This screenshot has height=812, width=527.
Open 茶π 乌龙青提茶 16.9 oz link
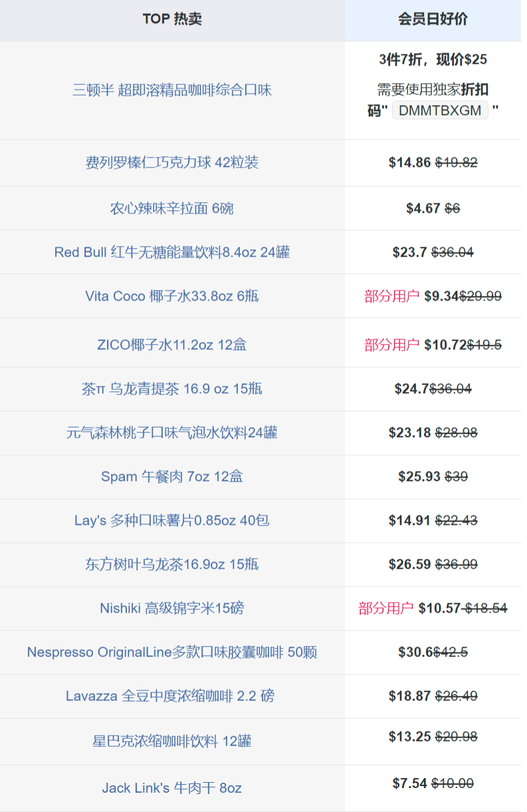point(171,388)
